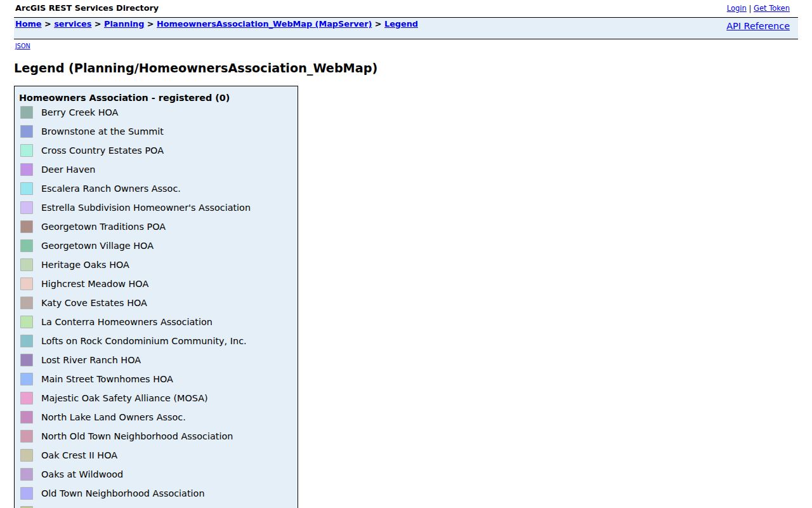812x508 pixels.
Task: Click the Deer Haven purple swatch
Action: click(27, 170)
